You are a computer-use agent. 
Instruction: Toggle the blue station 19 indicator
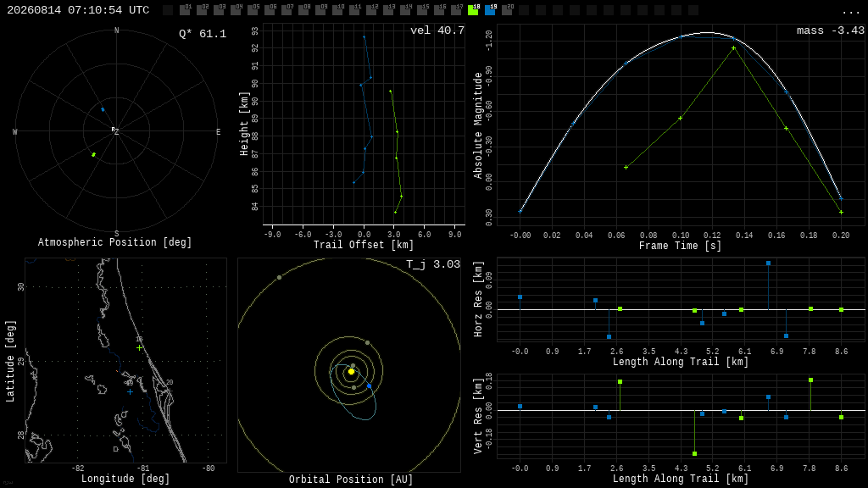tap(490, 10)
